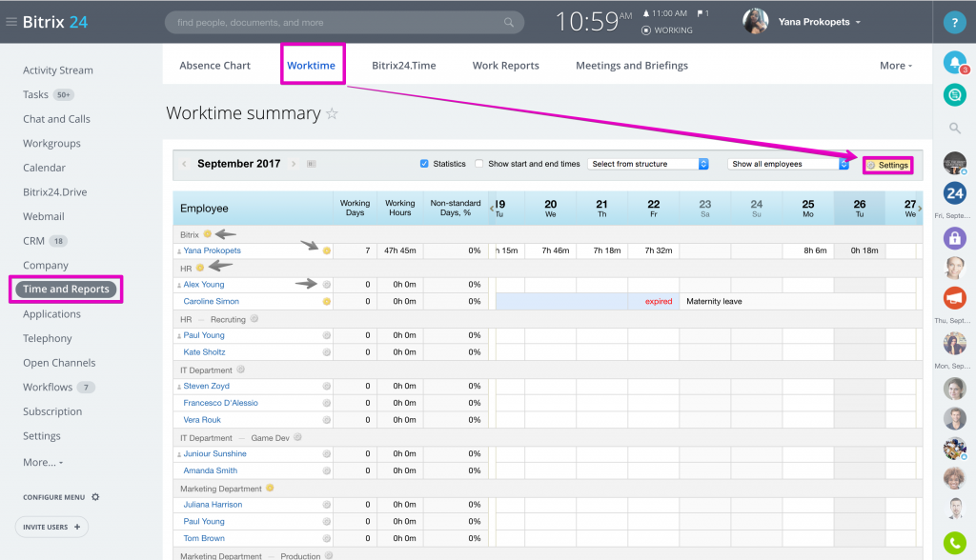Image resolution: width=976 pixels, height=560 pixels.
Task: Show later days with the right header arrow
Action: 920,209
